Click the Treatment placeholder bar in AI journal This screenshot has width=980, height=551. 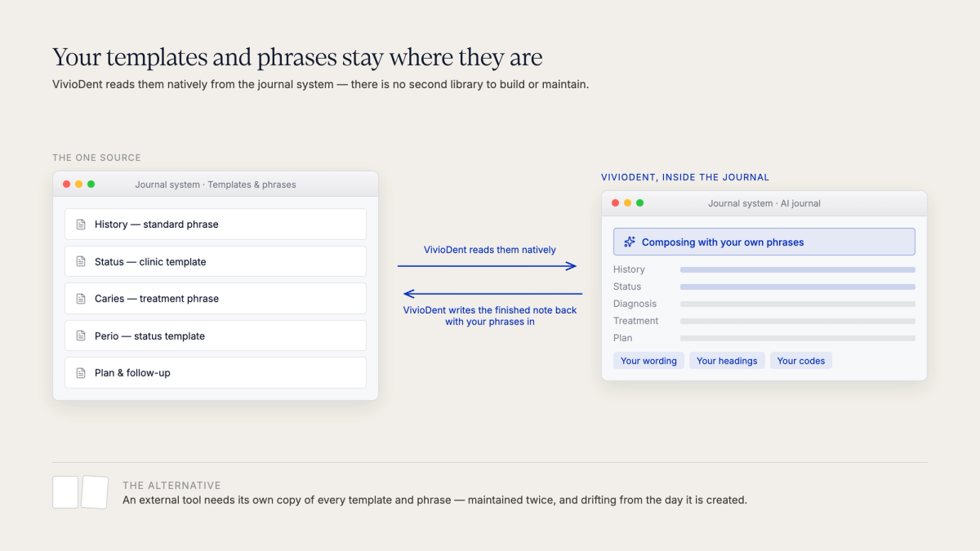pos(798,321)
